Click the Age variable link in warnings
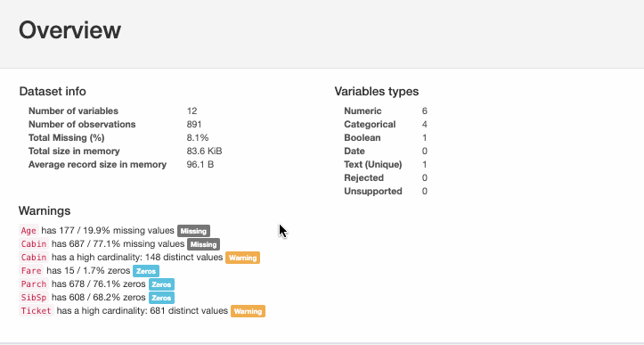 tap(29, 231)
